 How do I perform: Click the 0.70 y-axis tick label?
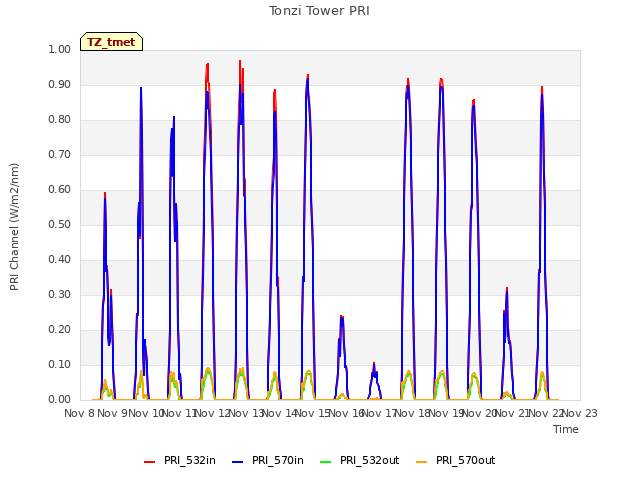[x=60, y=155]
